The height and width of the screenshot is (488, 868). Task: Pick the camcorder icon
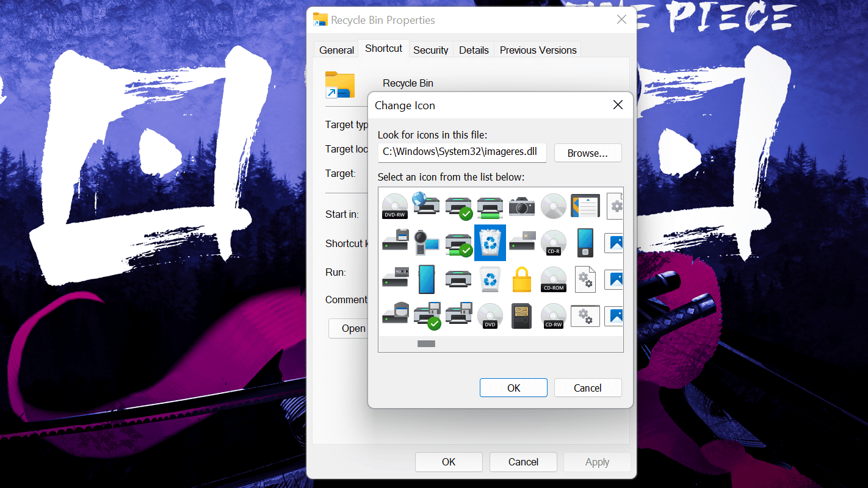(x=426, y=242)
